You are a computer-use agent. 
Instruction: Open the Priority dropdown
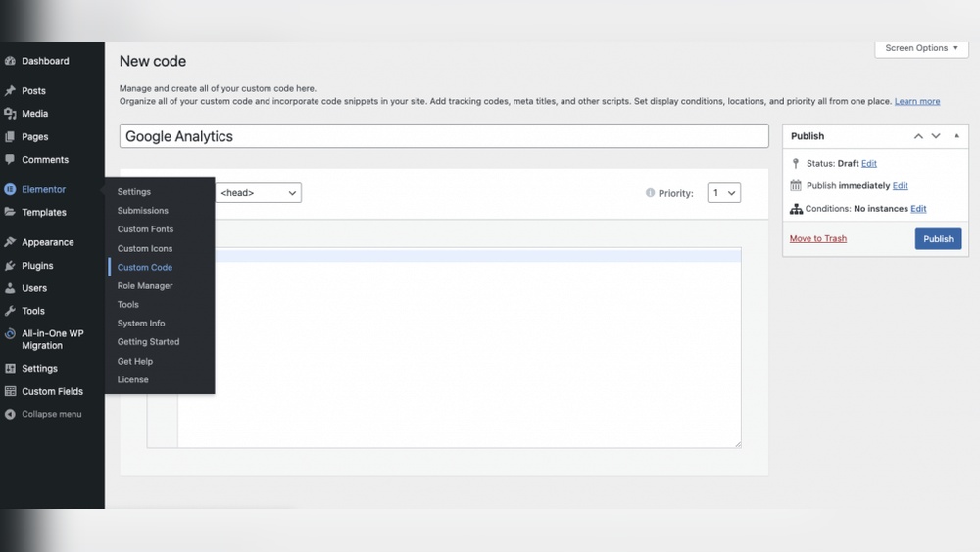click(724, 192)
